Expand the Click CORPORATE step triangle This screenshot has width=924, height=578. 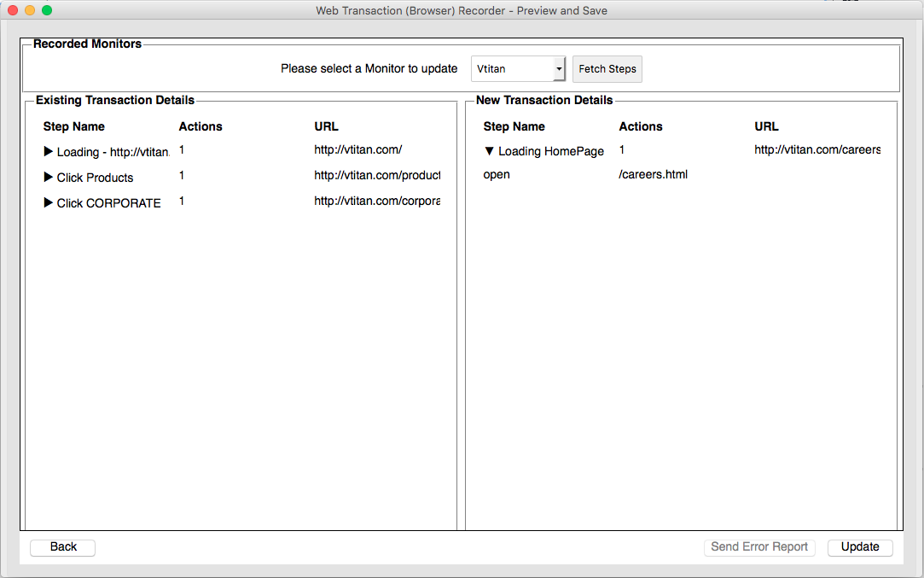tap(49, 203)
